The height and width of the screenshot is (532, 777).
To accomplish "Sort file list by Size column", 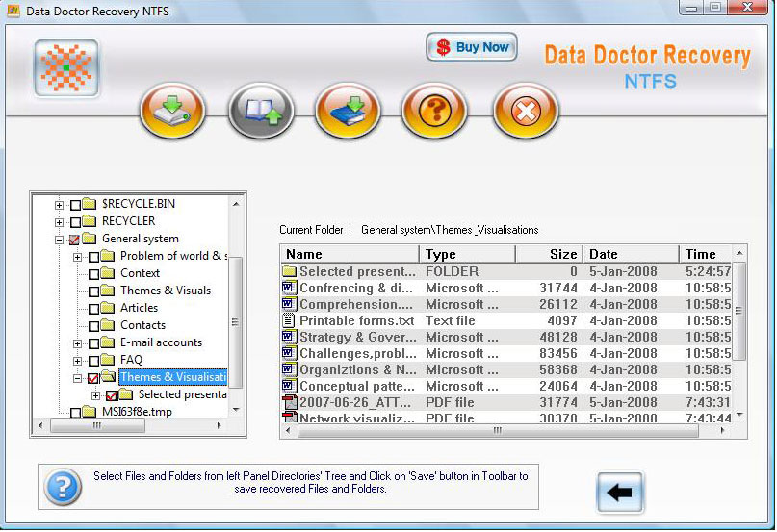I will coord(549,254).
